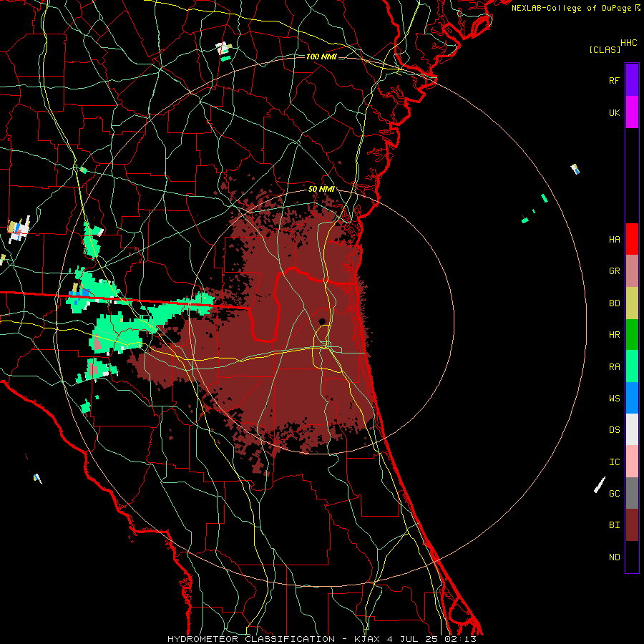Click the 50 NMI range ring label
This screenshot has width=644, height=644.
[321, 189]
